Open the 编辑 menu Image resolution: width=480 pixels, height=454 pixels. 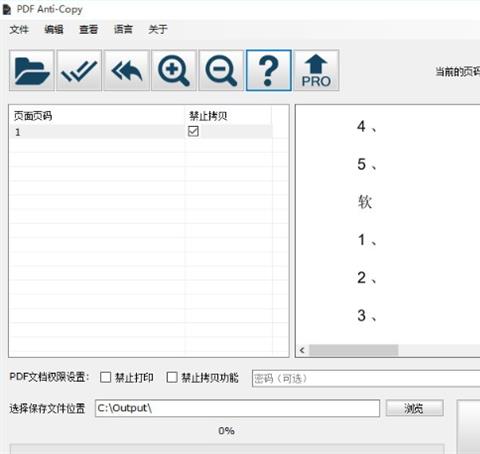[54, 29]
